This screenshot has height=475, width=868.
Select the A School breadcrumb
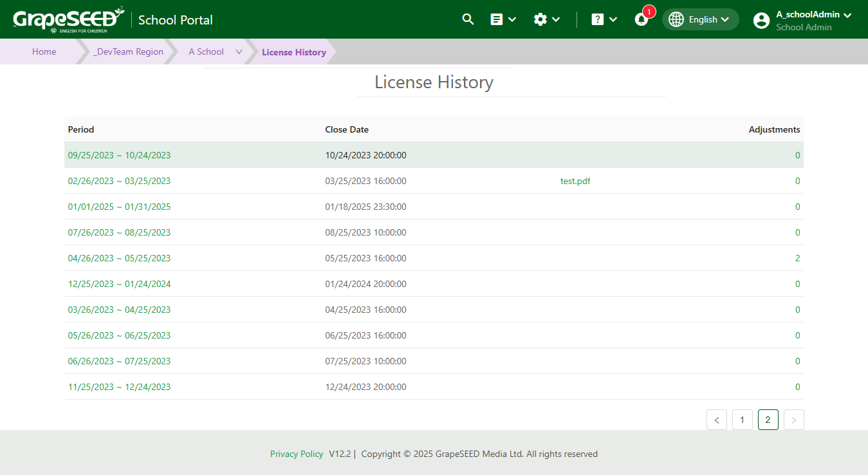click(206, 51)
